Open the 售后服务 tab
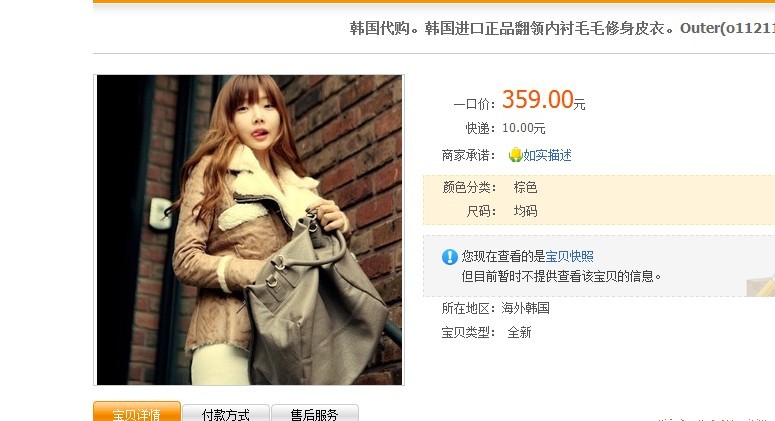This screenshot has height=421, width=775. [315, 413]
